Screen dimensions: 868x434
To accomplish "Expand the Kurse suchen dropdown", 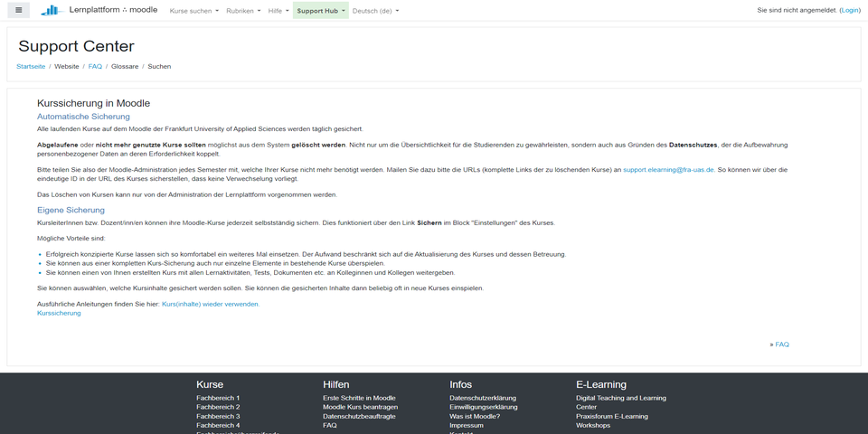I will 193,11.
